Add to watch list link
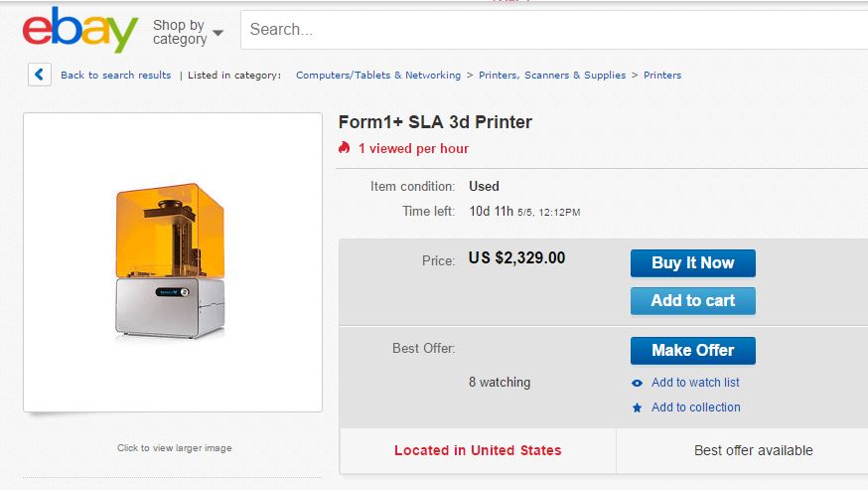The image size is (868, 490). pos(695,383)
